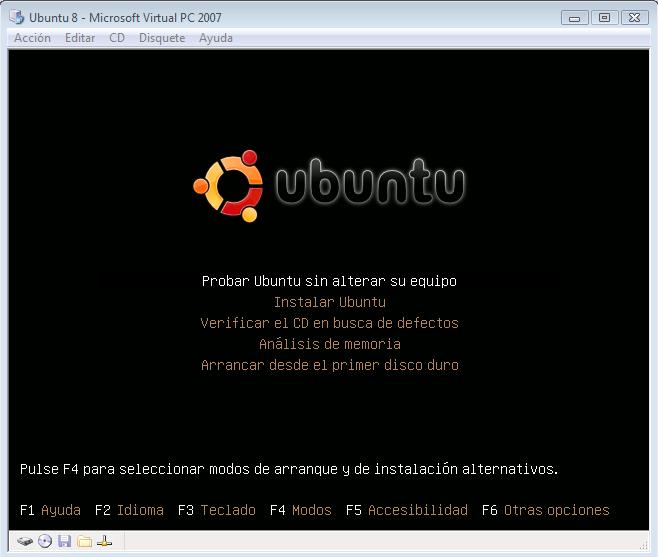Screen dimensions: 658x557
Task: Open the Ayuda menu in the menu bar
Action: click(216, 38)
